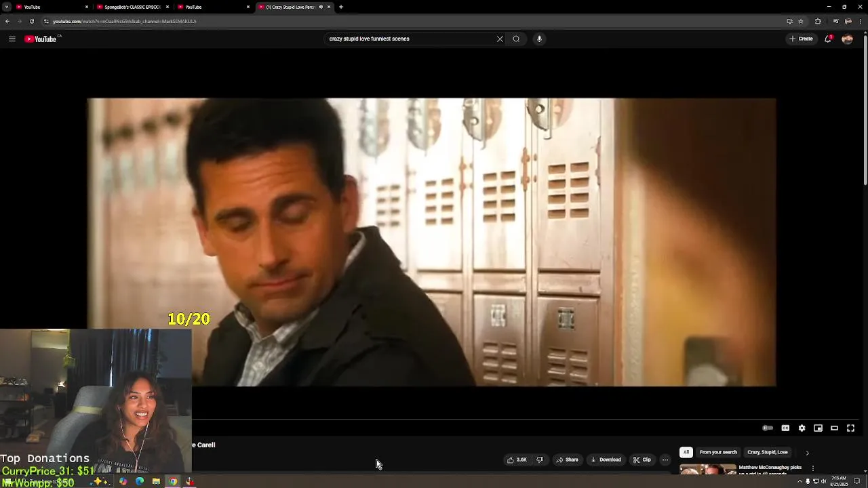
Task: Open the taskbar volume control
Action: pos(823,481)
